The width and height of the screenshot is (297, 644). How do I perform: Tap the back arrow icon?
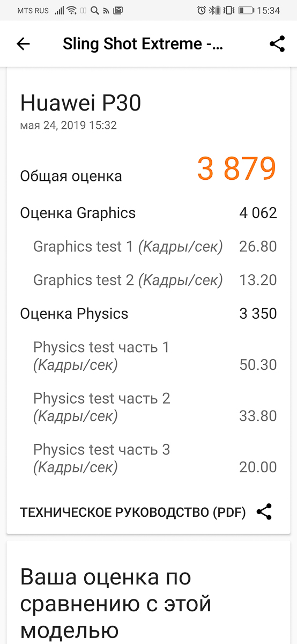(23, 44)
